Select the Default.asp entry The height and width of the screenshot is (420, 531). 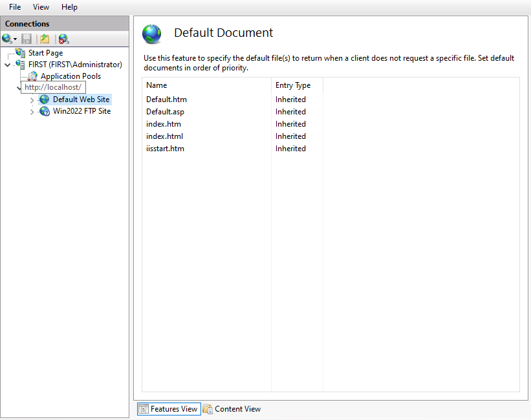[x=166, y=112]
